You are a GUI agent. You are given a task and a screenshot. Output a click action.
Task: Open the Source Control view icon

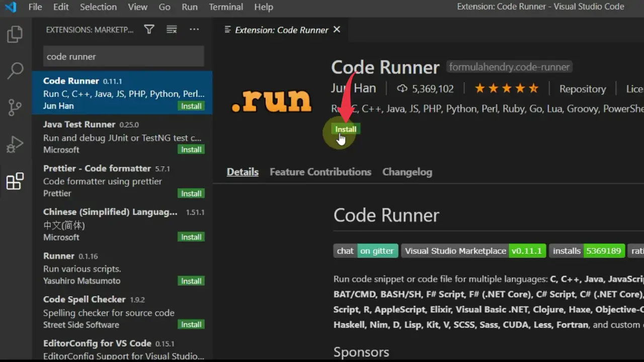[x=15, y=107]
